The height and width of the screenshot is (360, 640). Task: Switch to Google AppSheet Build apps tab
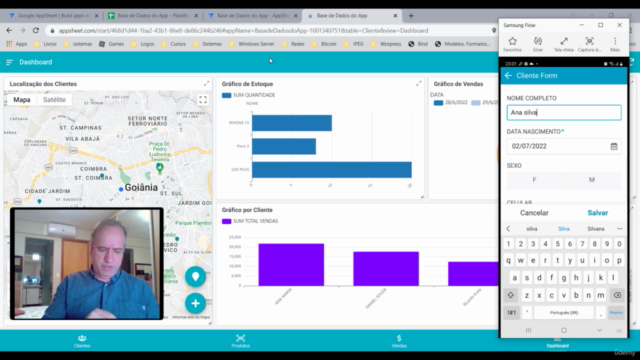(x=53, y=16)
